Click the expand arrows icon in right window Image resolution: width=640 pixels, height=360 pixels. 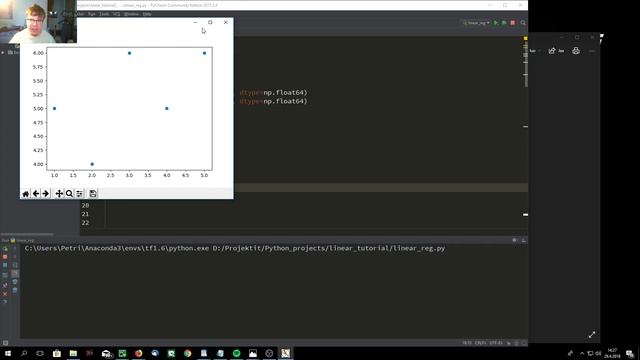pos(592,335)
